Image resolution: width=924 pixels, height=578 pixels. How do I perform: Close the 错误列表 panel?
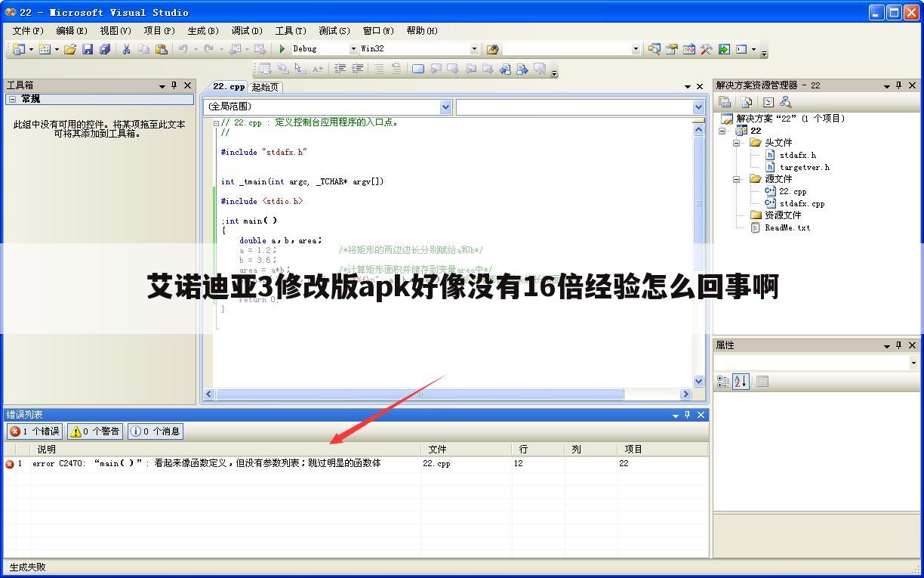point(701,415)
